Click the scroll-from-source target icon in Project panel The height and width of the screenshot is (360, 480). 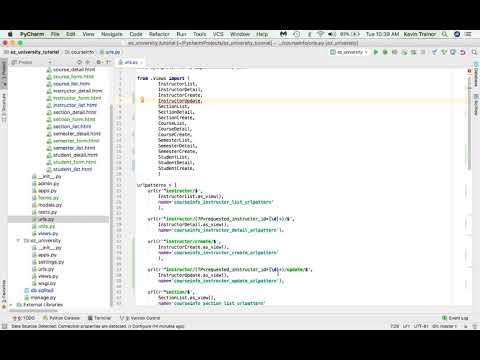[x=79, y=62]
